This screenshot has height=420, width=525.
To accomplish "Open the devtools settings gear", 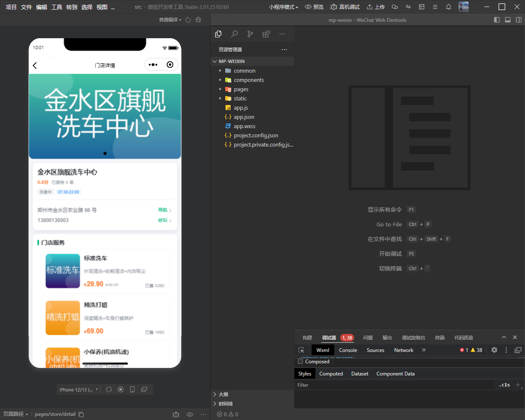I will [x=494, y=350].
